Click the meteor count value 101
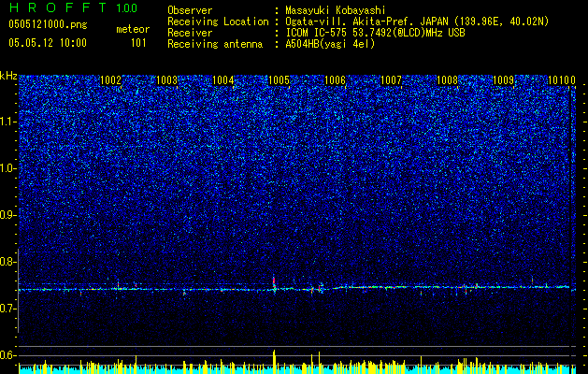 (x=138, y=43)
